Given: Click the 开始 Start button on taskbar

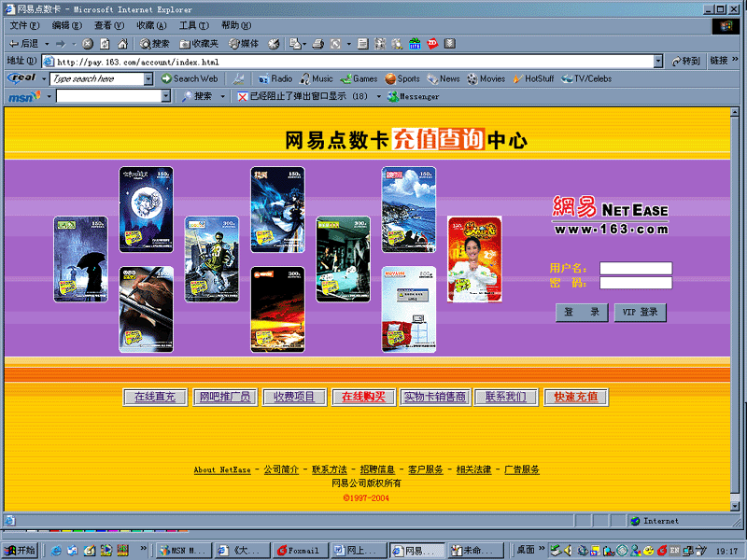Looking at the screenshot, I should [x=20, y=550].
